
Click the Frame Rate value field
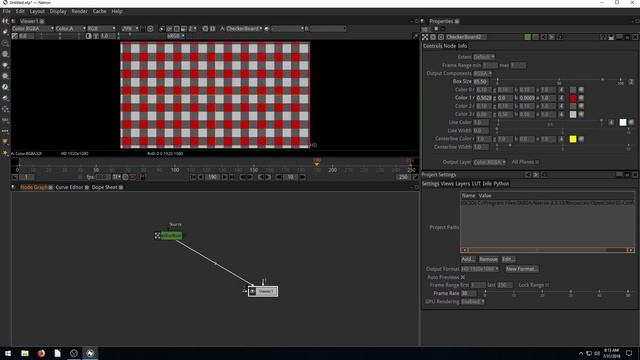click(x=468, y=293)
